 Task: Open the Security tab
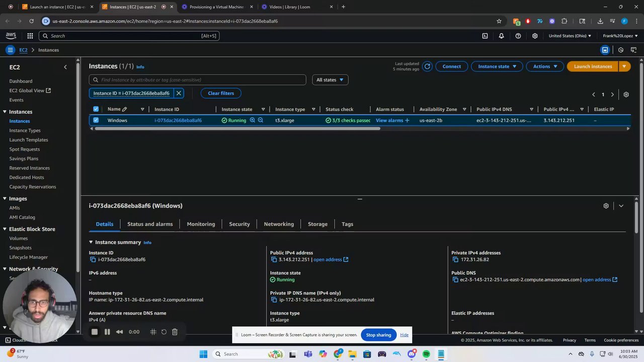[x=239, y=224]
